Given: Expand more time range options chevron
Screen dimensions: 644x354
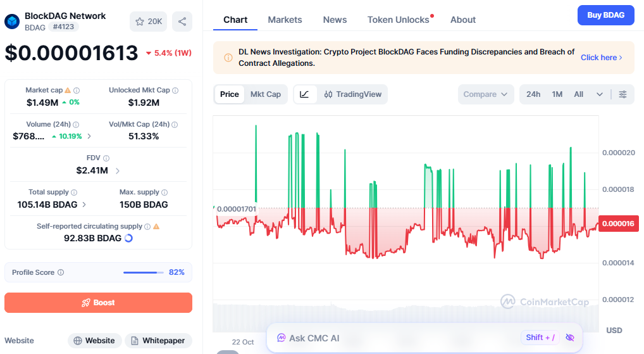Looking at the screenshot, I should pyautogui.click(x=600, y=94).
